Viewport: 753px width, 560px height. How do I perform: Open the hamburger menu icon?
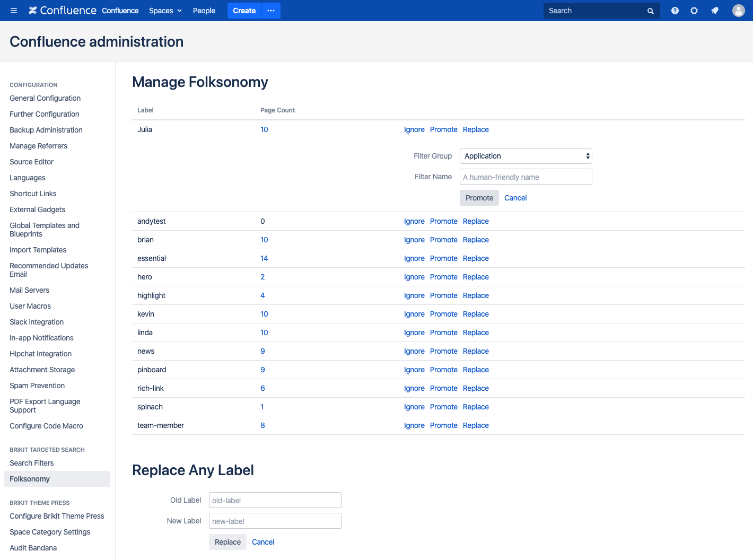tap(14, 11)
